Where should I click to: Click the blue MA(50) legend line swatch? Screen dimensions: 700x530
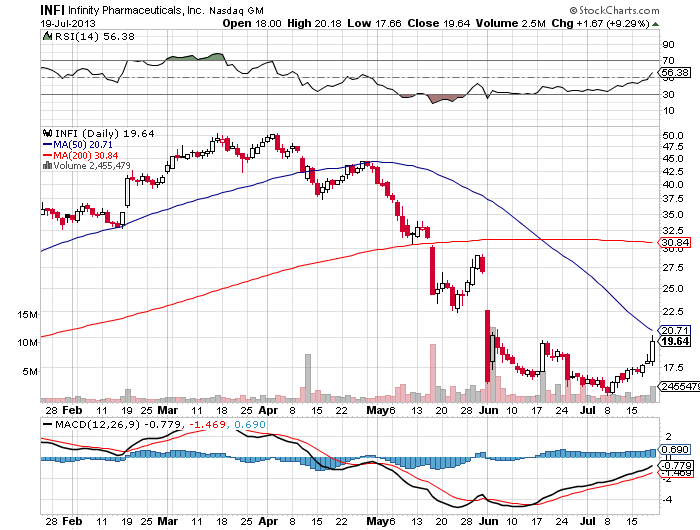[x=47, y=144]
